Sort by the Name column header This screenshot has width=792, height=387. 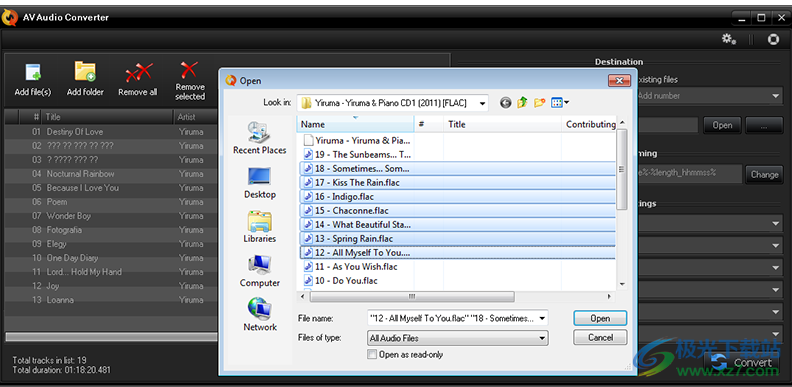tap(355, 124)
